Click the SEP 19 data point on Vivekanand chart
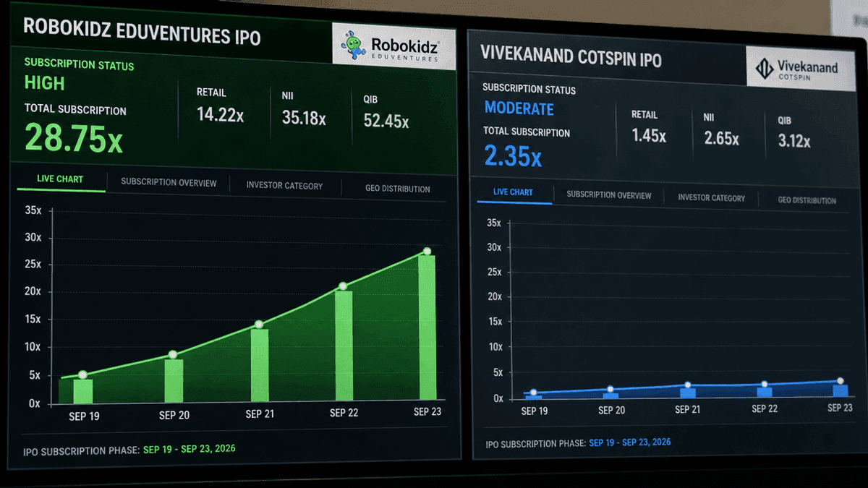This screenshot has height=488, width=868. click(534, 393)
